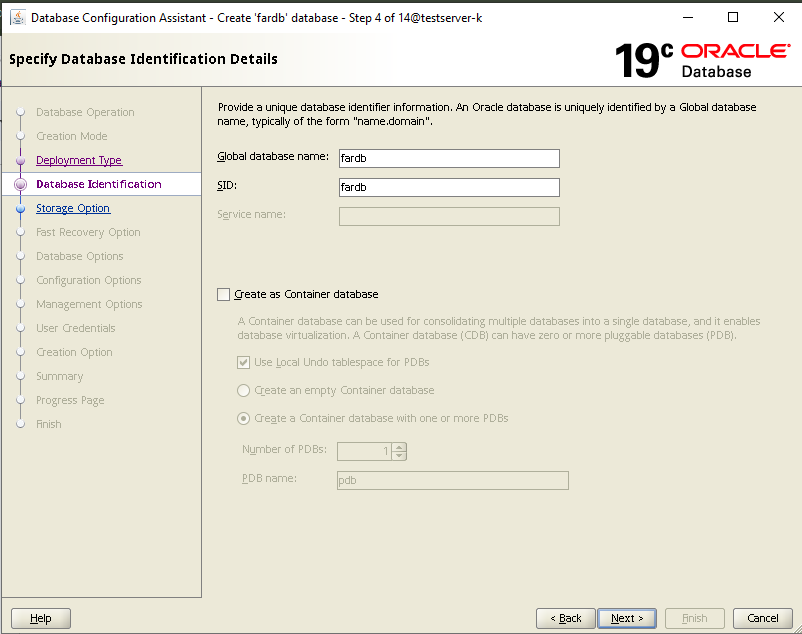Image resolution: width=802 pixels, height=634 pixels.
Task: Click the PDB name field
Action: pos(453,481)
